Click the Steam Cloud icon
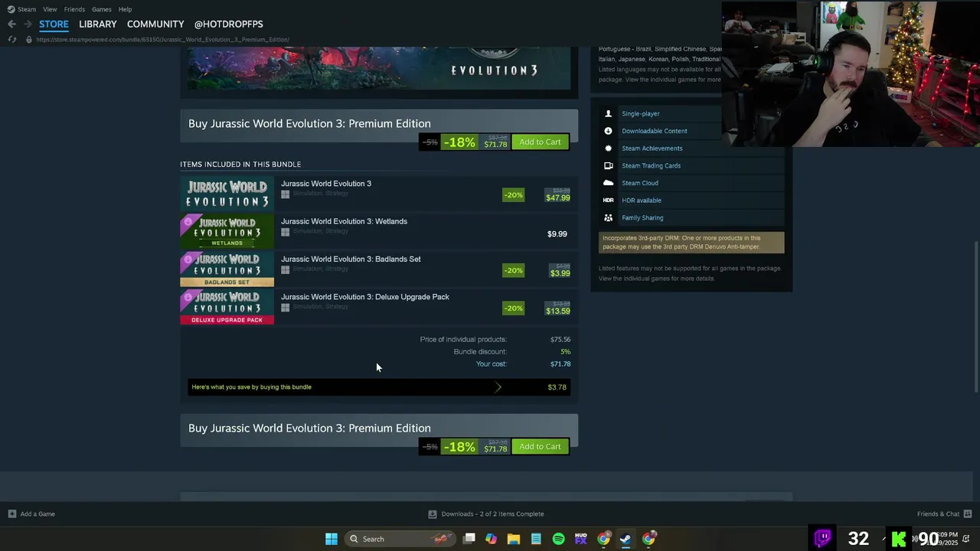The height and width of the screenshot is (551, 980). 609,183
